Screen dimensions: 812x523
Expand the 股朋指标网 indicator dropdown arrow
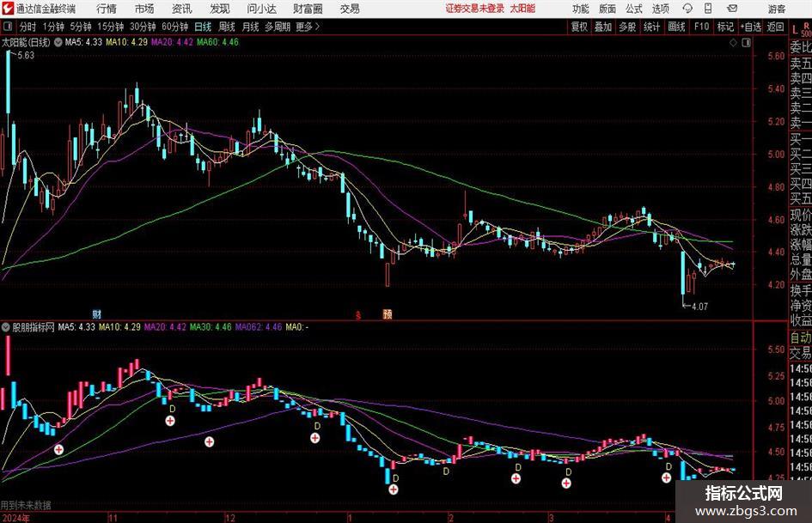pyautogui.click(x=6, y=327)
